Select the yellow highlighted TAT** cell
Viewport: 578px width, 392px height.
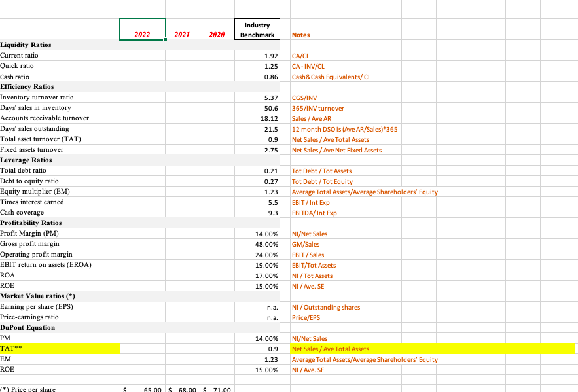[x=59, y=348]
